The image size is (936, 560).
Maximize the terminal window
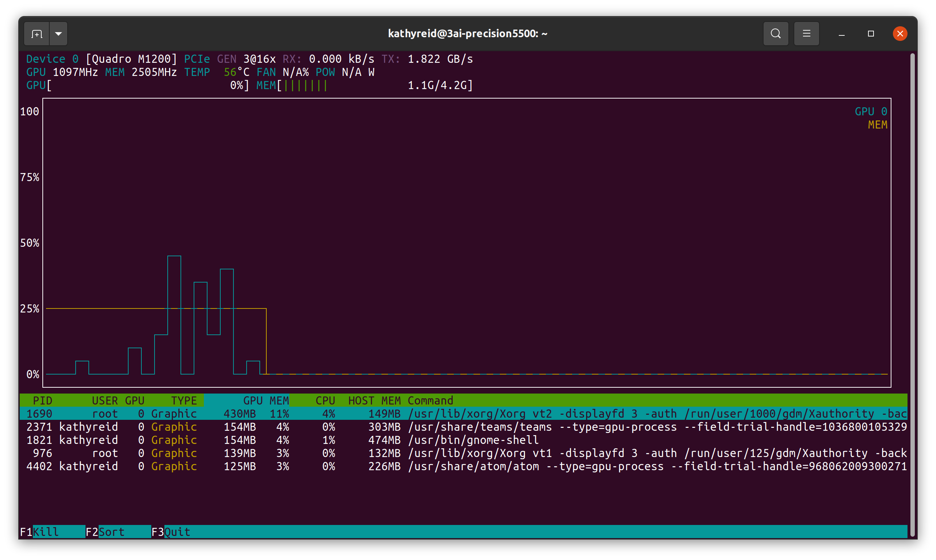871,34
